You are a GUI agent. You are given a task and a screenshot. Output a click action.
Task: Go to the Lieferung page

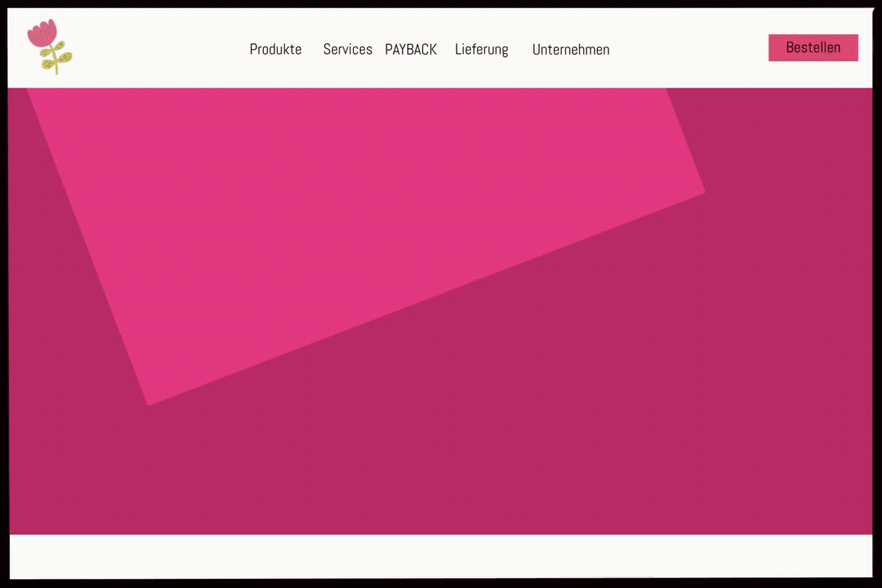[x=482, y=50]
